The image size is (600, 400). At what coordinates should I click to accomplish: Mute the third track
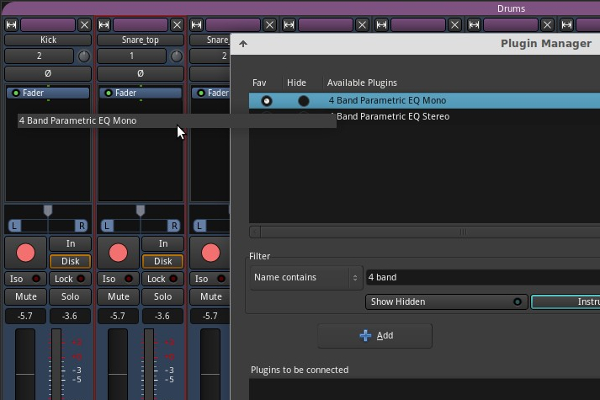210,297
